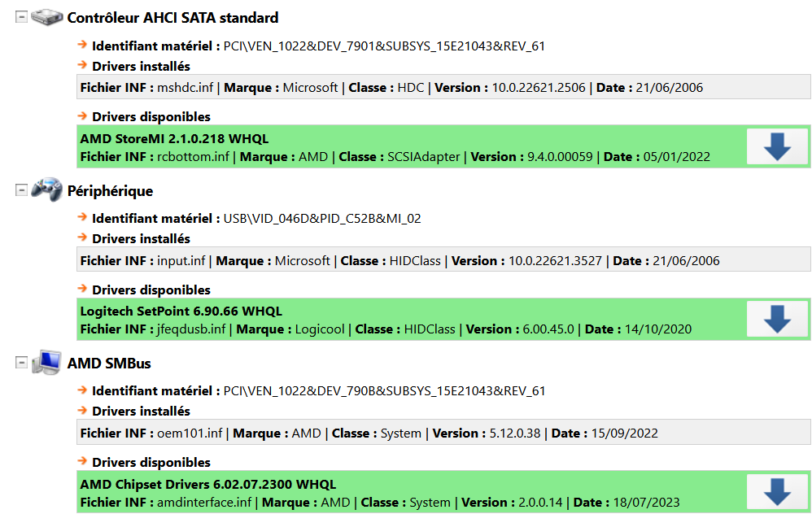The image size is (812, 514).
Task: Click the AMD Chipset Drivers 6.02.07.2300 WHQL title
Action: coord(207,485)
